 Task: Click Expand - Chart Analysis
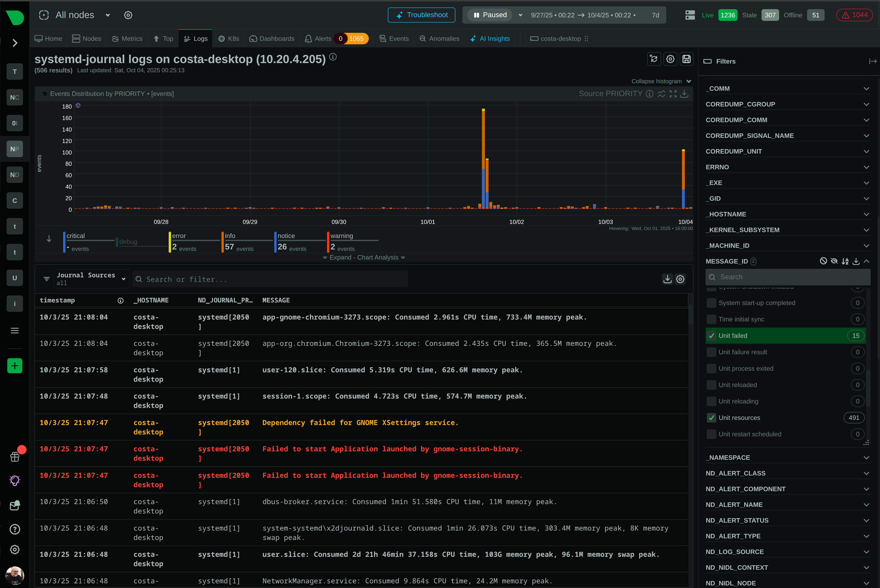coord(363,257)
